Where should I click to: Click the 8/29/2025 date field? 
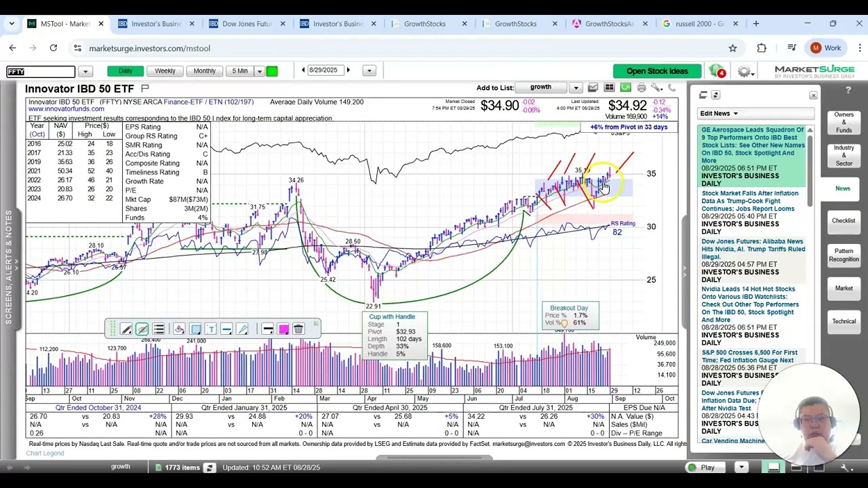click(325, 70)
